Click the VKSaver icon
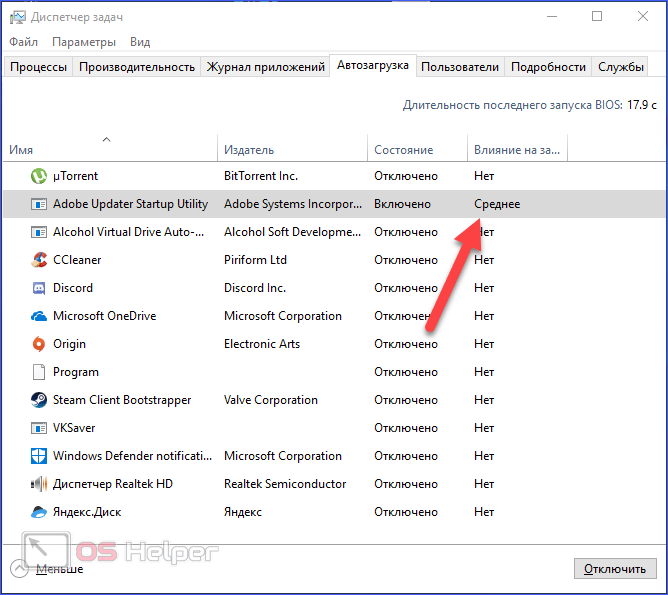Screen dimensions: 668x595 click(39, 428)
